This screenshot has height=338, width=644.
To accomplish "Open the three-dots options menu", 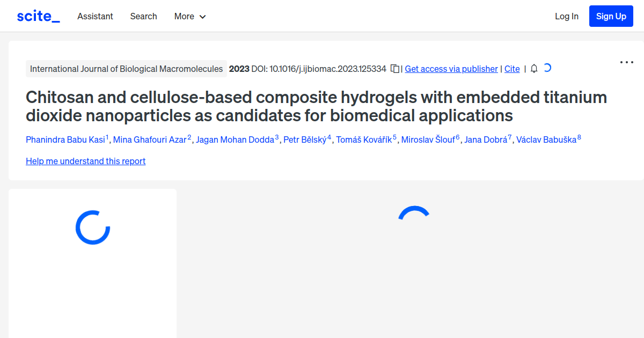I will pos(626,62).
